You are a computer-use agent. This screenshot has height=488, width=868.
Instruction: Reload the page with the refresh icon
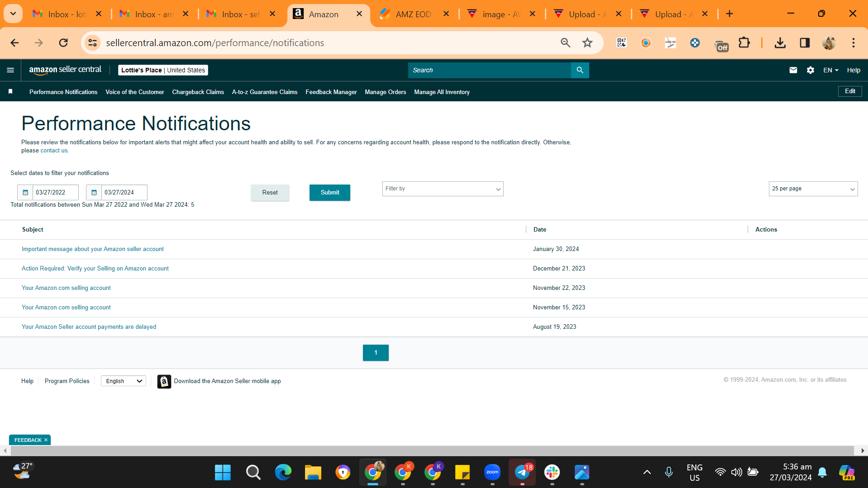coord(63,43)
